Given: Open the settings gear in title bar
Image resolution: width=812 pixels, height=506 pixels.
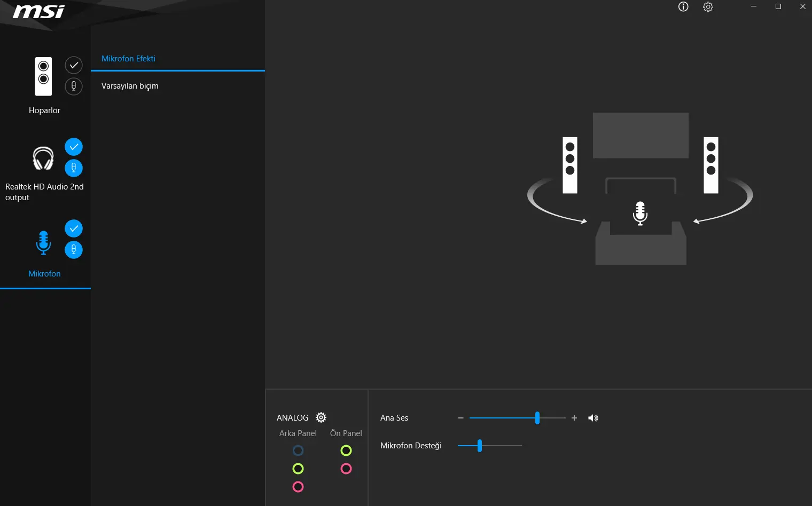Looking at the screenshot, I should pos(708,6).
